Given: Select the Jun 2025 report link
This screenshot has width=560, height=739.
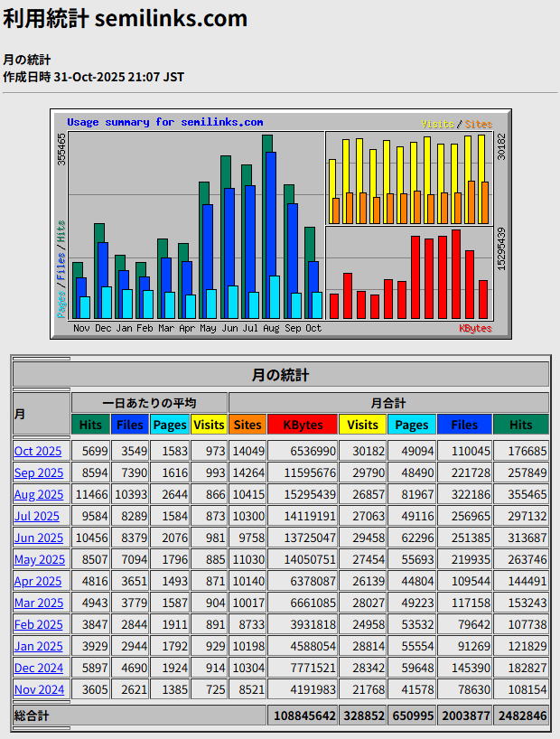Looking at the screenshot, I should (39, 538).
